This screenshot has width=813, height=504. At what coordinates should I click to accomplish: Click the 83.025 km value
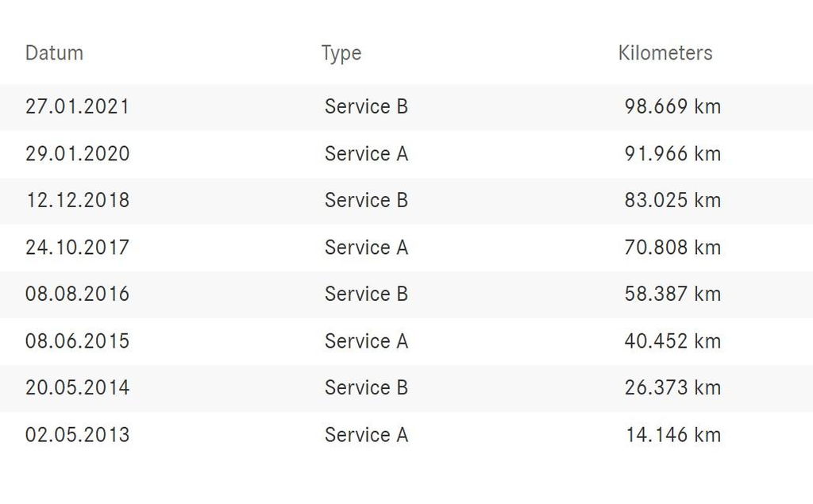click(x=672, y=200)
